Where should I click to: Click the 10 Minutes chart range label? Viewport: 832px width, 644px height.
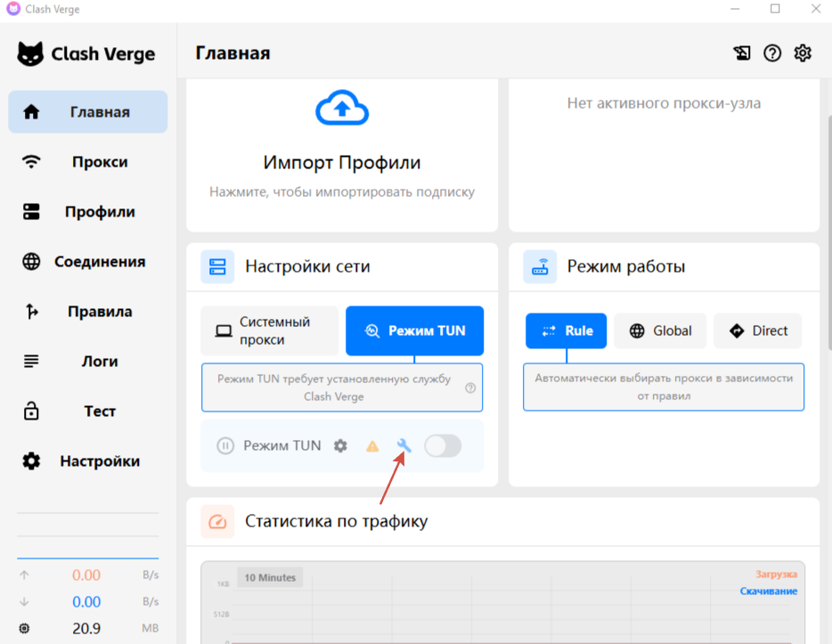pyautogui.click(x=270, y=577)
